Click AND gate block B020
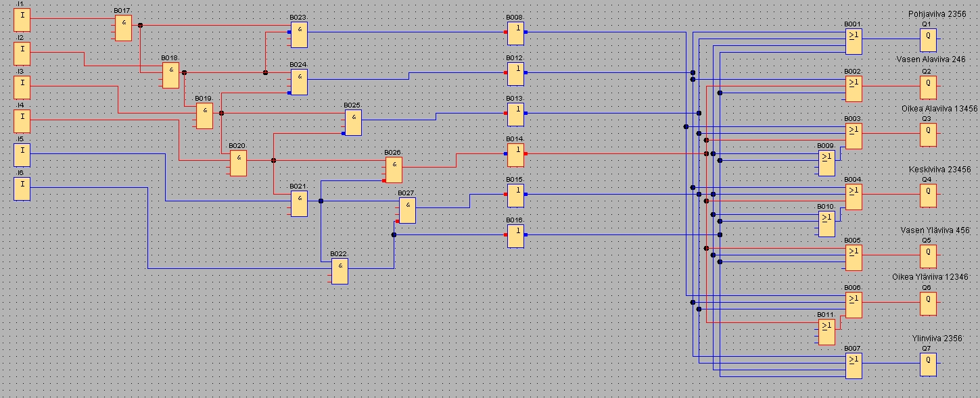Screen dimensions: 980x398 click(x=238, y=164)
